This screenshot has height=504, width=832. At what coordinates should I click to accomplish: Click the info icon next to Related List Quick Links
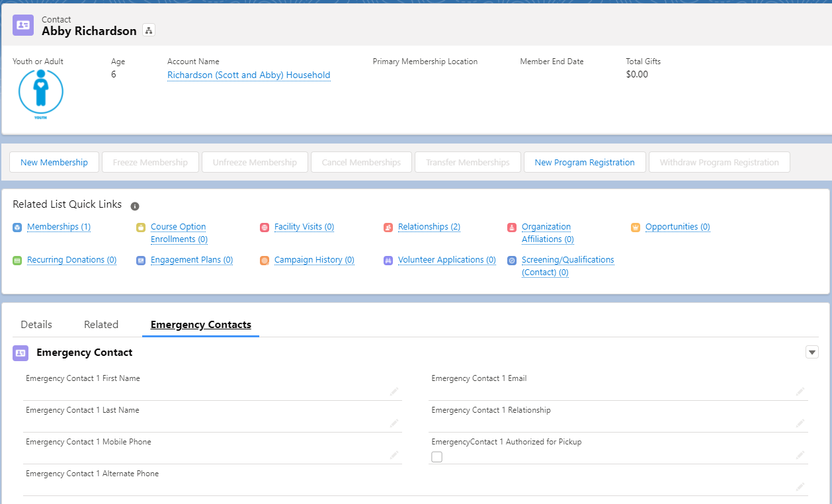click(135, 206)
